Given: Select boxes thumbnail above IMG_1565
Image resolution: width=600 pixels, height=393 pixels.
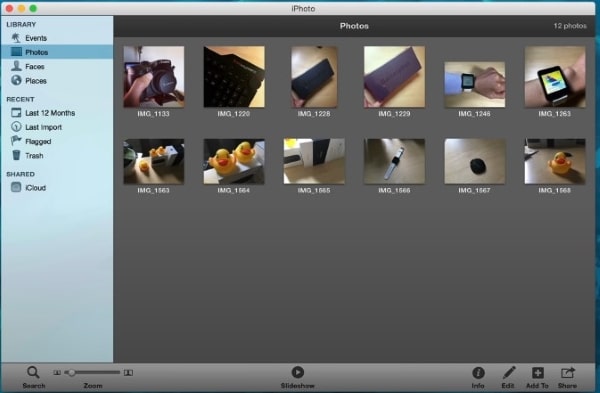Looking at the screenshot, I should point(314,161).
